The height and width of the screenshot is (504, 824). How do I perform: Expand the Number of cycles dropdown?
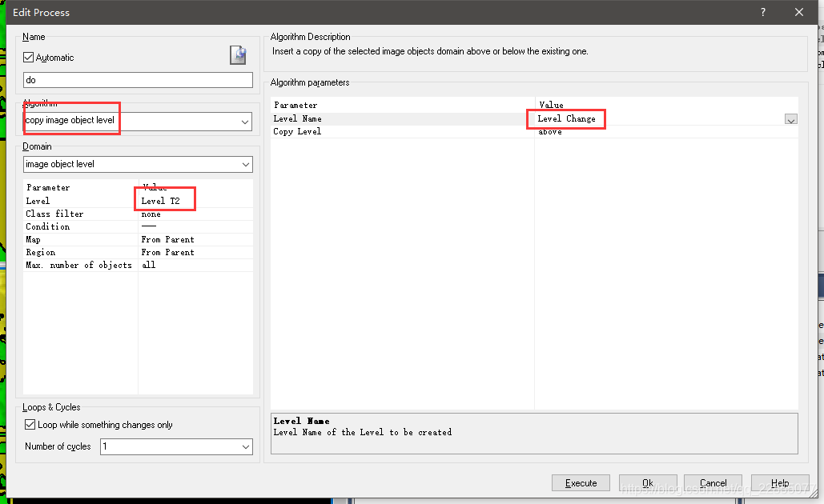click(245, 446)
